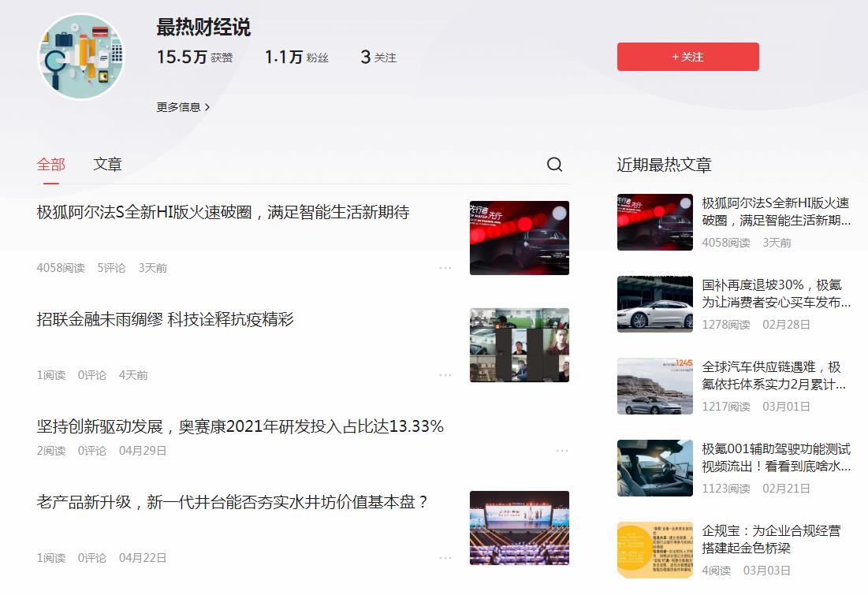Expand 更多信息 with the chevron
This screenshot has height=595, width=868.
point(183,107)
